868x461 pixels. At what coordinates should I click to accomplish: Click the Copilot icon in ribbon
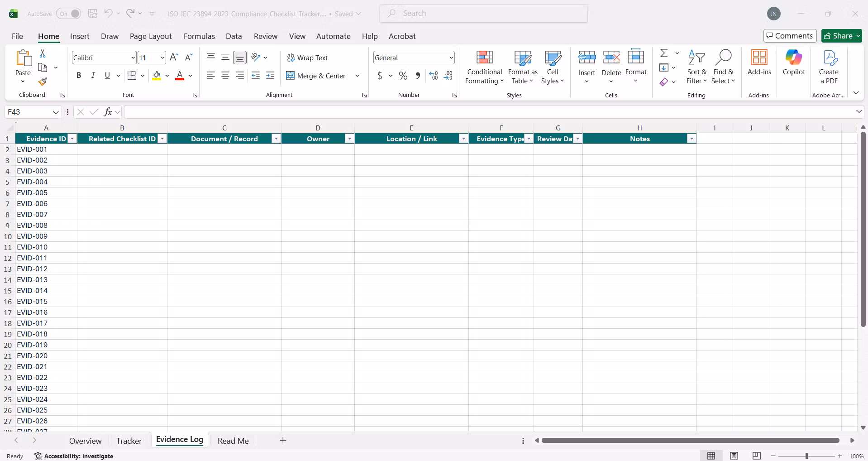(794, 63)
